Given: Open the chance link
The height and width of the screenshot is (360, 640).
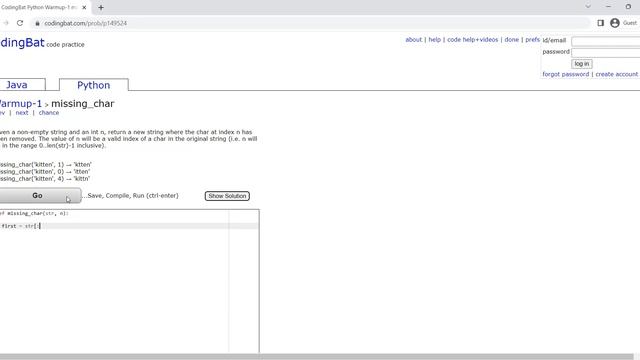Looking at the screenshot, I should (49, 113).
